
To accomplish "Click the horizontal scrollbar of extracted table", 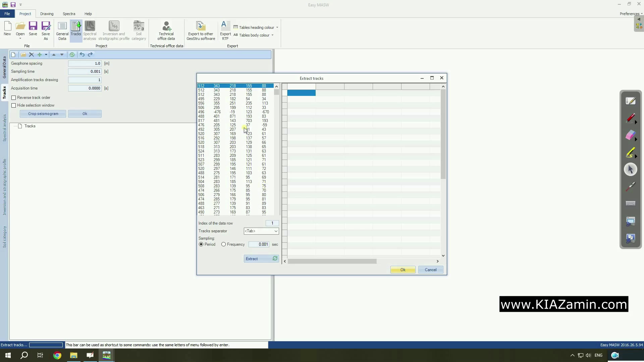I will 332,261.
